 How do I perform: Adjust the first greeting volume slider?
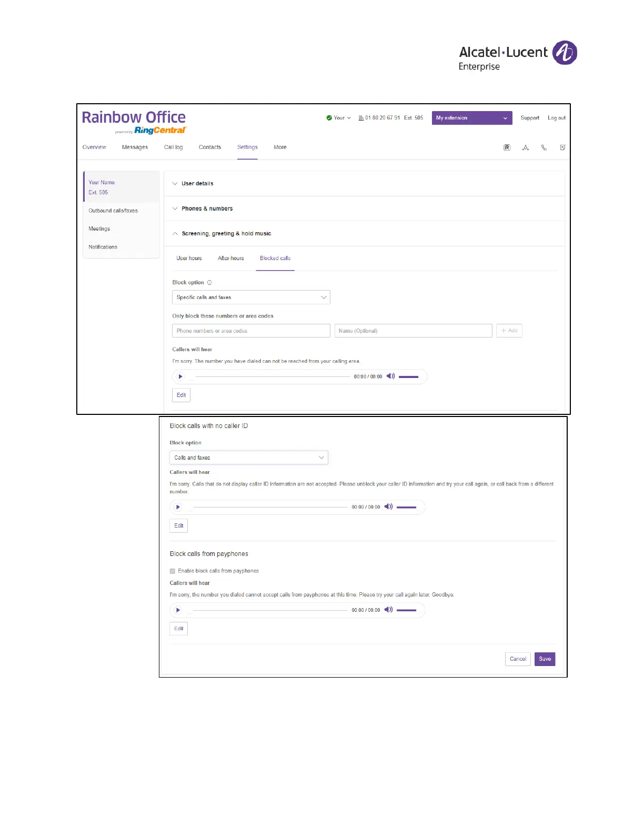409,377
